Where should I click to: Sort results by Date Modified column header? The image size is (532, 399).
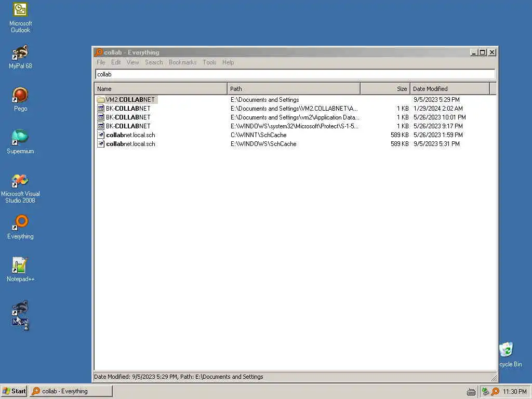pyautogui.click(x=450, y=88)
